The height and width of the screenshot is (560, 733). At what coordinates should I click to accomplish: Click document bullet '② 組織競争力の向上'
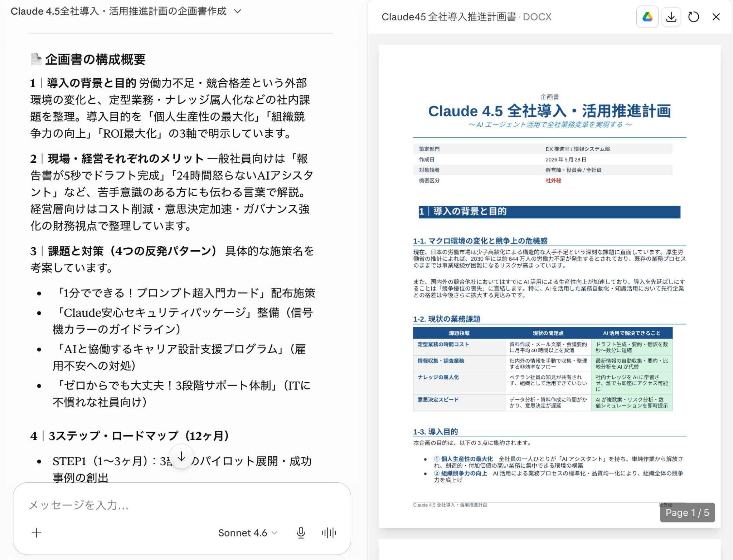(460, 473)
